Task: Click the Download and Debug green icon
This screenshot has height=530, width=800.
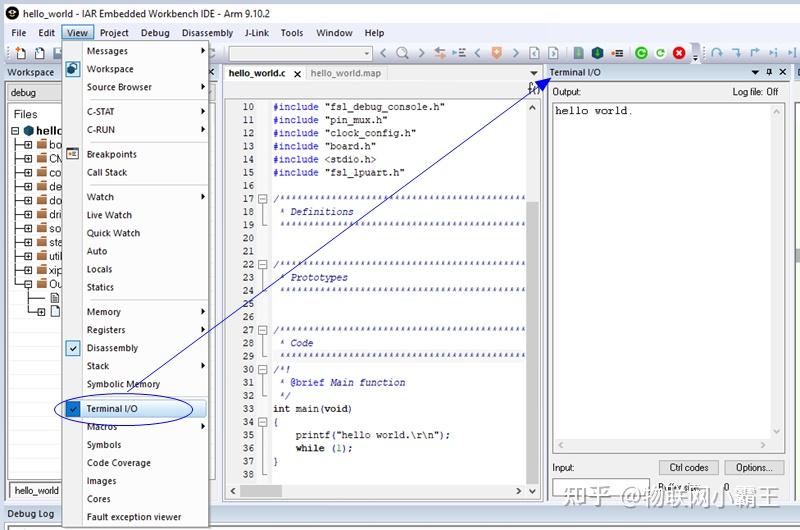Action: pos(641,53)
